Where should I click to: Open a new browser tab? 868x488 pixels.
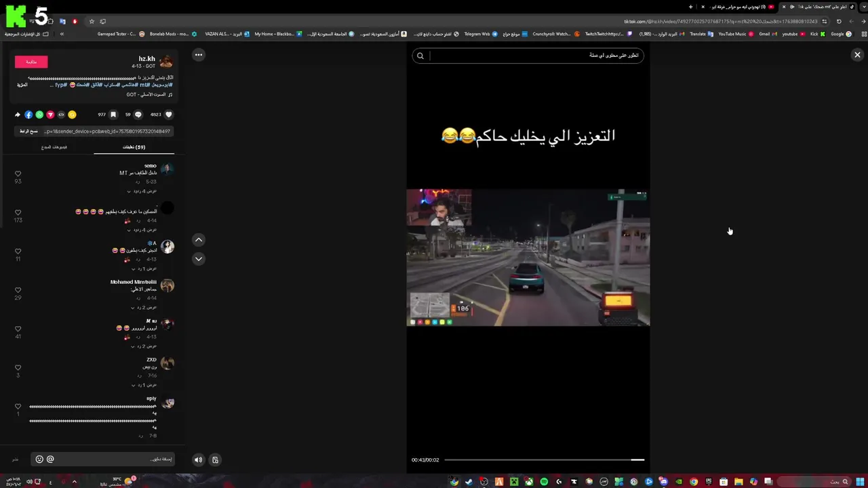691,7
